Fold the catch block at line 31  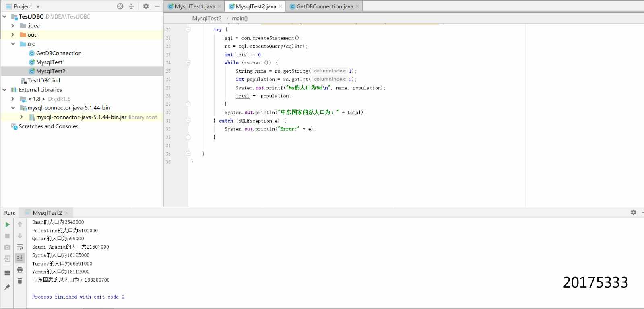click(x=188, y=121)
